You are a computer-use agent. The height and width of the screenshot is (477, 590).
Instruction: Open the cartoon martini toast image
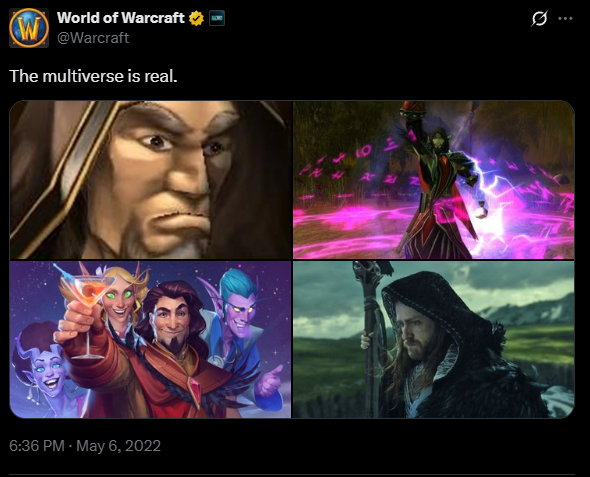151,339
